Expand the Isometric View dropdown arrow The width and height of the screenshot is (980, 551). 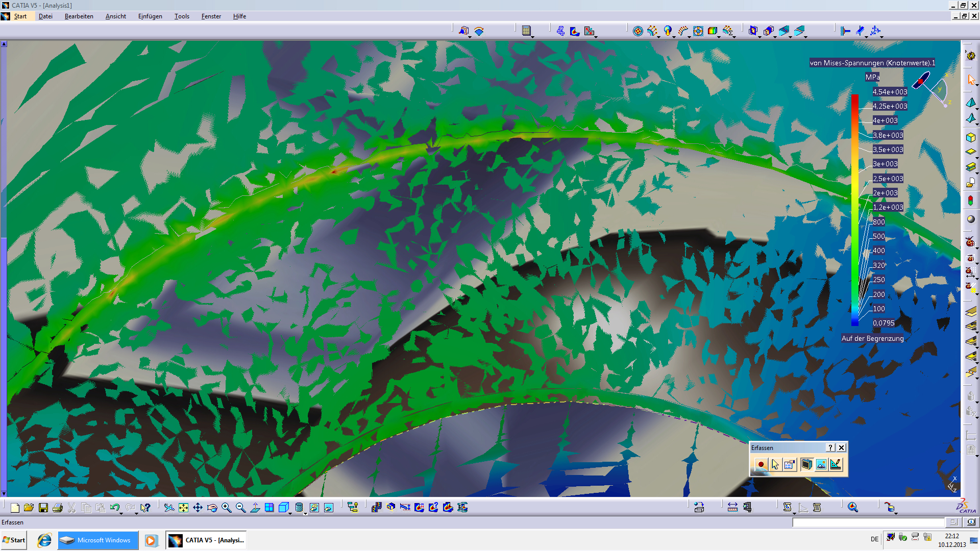[290, 513]
